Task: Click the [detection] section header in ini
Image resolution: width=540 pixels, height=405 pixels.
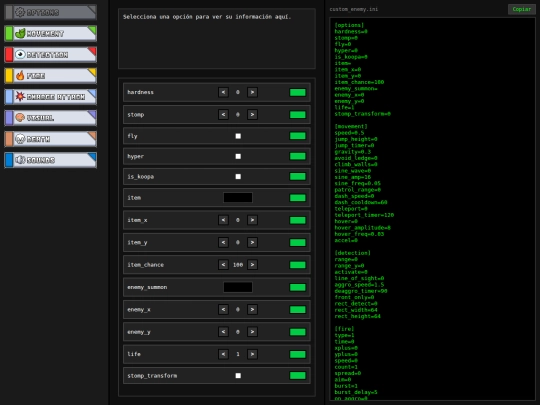Action: pos(352,253)
